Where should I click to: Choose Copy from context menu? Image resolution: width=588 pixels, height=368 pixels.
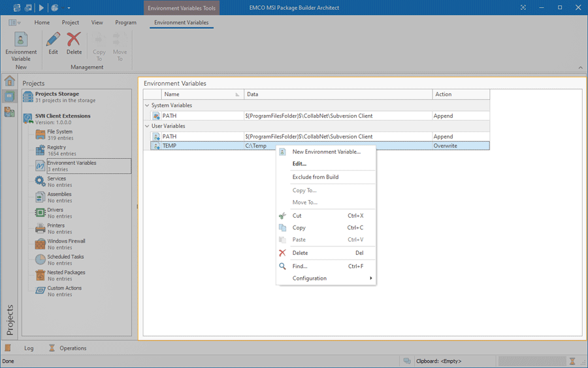[x=326, y=227]
